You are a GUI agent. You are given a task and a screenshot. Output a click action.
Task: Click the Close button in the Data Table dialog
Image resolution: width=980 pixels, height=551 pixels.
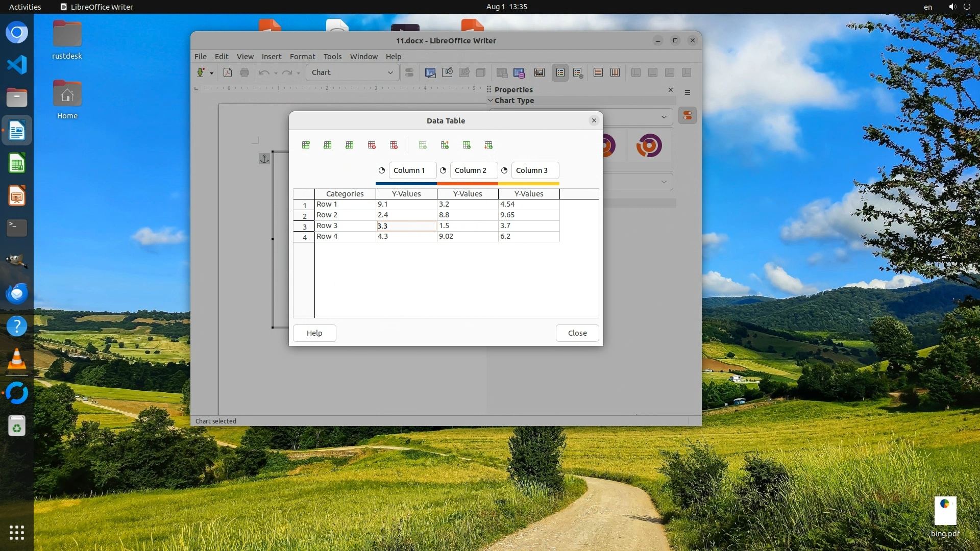tap(577, 333)
